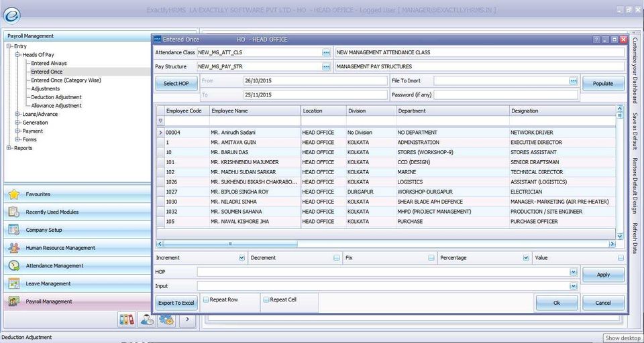The width and height of the screenshot is (644, 343).
Task: Click the Leave Management calendar icon
Action: coord(13,283)
